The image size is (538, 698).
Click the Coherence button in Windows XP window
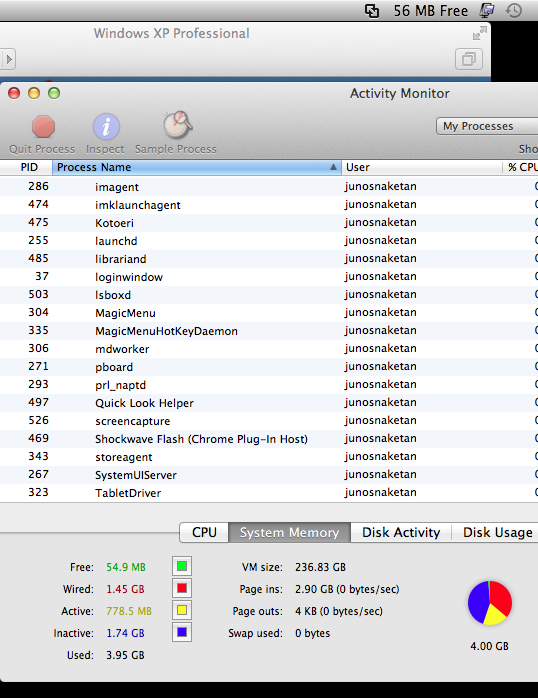pyautogui.click(x=469, y=59)
